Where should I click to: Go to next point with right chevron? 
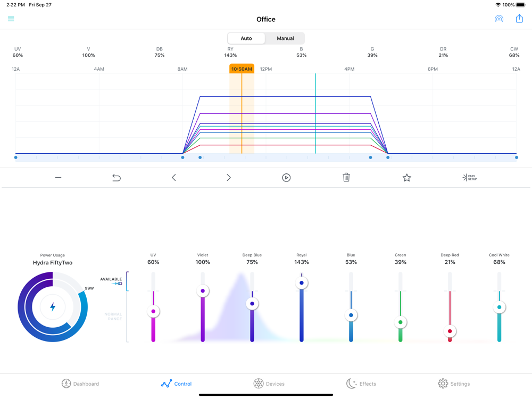pos(229,178)
